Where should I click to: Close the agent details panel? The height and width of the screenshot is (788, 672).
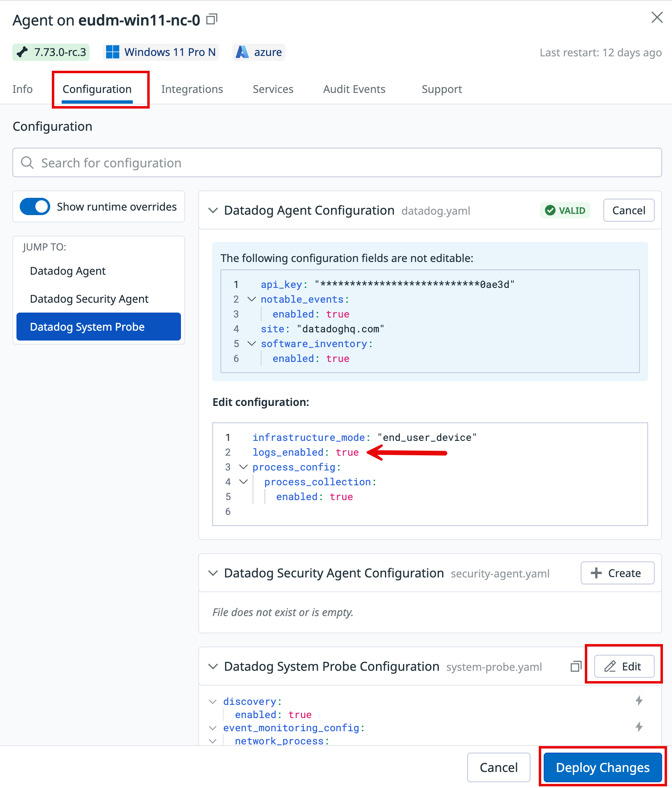coord(657,18)
